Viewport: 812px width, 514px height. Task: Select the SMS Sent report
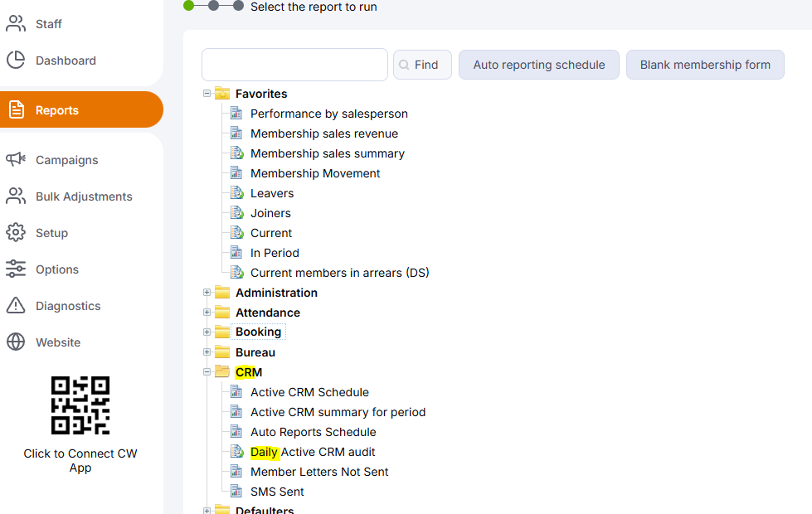pyautogui.click(x=277, y=492)
